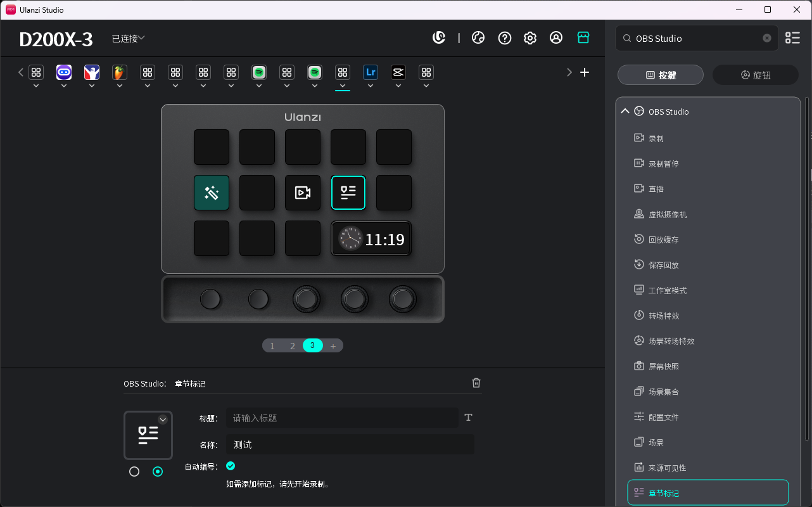Open the icon selector dropdown on the key preview
The height and width of the screenshot is (507, 812).
(163, 419)
